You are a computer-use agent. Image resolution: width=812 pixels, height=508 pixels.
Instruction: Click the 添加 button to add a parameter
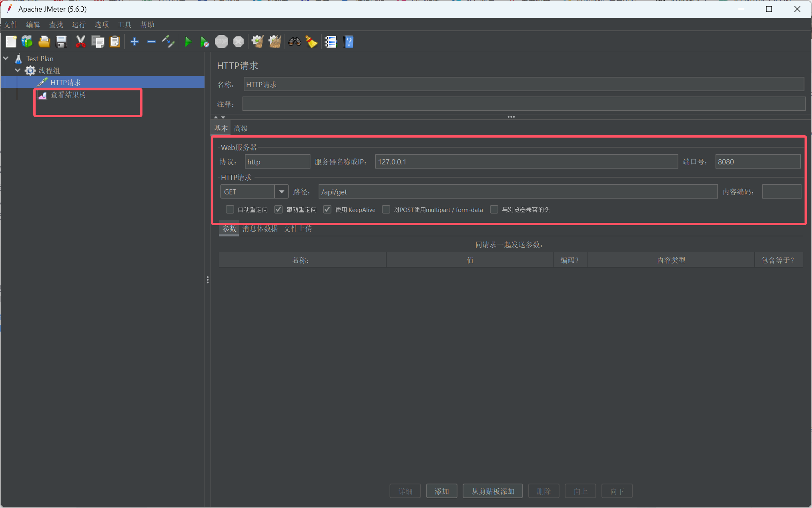(441, 491)
